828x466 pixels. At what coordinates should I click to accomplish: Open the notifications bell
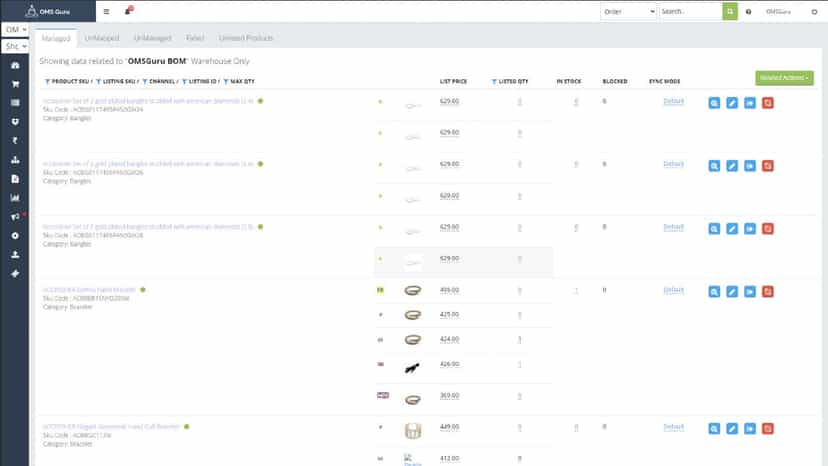click(x=128, y=11)
